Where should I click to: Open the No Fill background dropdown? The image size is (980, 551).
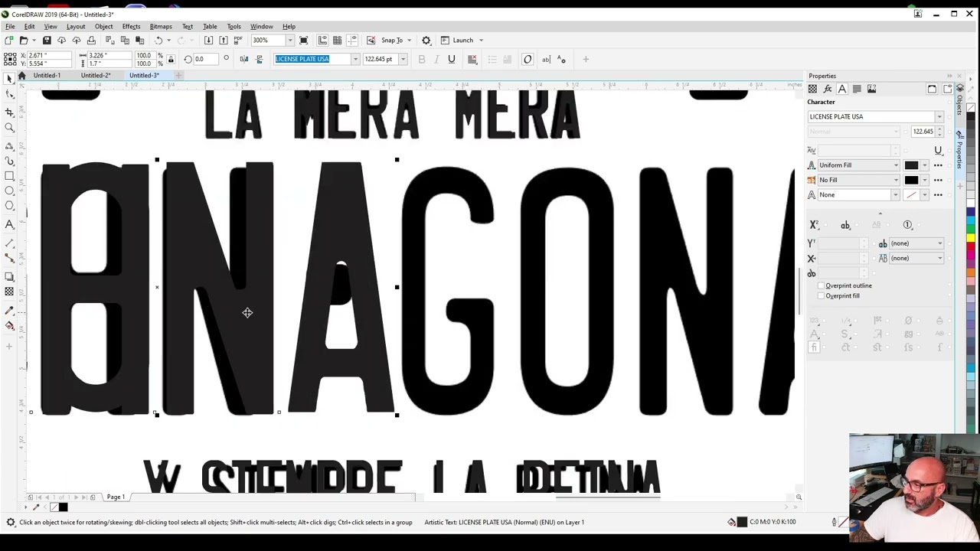coord(896,180)
